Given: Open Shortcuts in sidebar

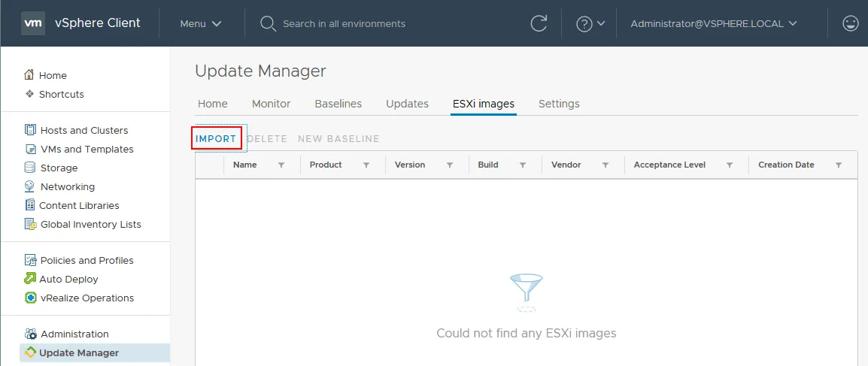Looking at the screenshot, I should point(62,95).
